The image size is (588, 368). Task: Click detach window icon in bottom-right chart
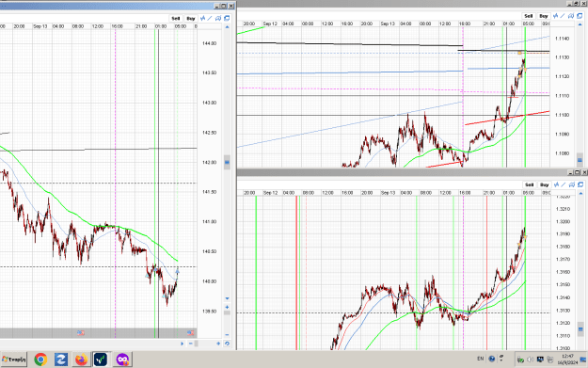tap(580, 184)
